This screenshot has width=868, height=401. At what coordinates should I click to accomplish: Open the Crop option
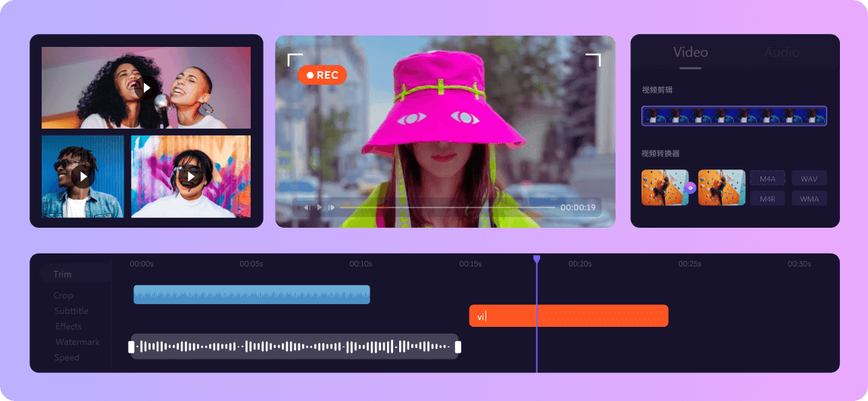[x=63, y=296]
